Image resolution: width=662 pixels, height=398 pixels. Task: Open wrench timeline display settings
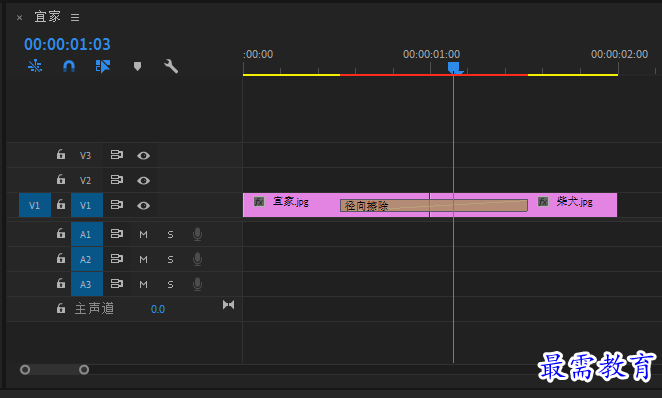click(x=171, y=66)
